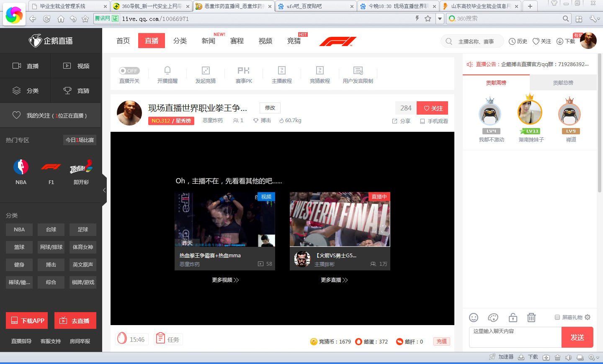The image size is (603, 364).
Task: Select 竞猜 in the top navigation
Action: (x=294, y=41)
